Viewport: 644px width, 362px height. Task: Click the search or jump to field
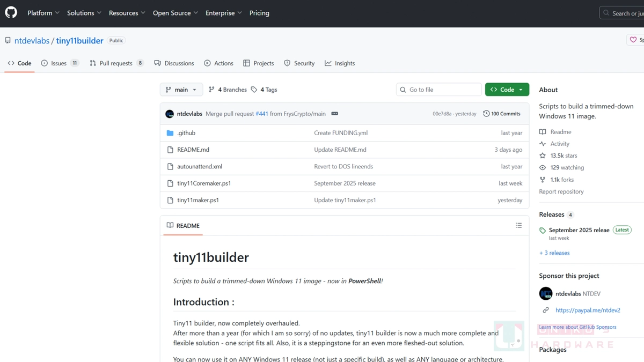point(621,13)
